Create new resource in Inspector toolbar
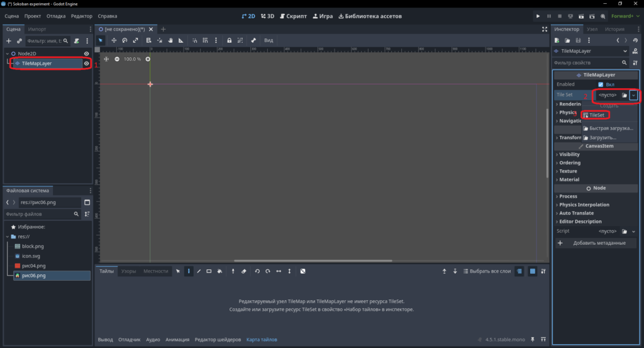 [x=557, y=40]
